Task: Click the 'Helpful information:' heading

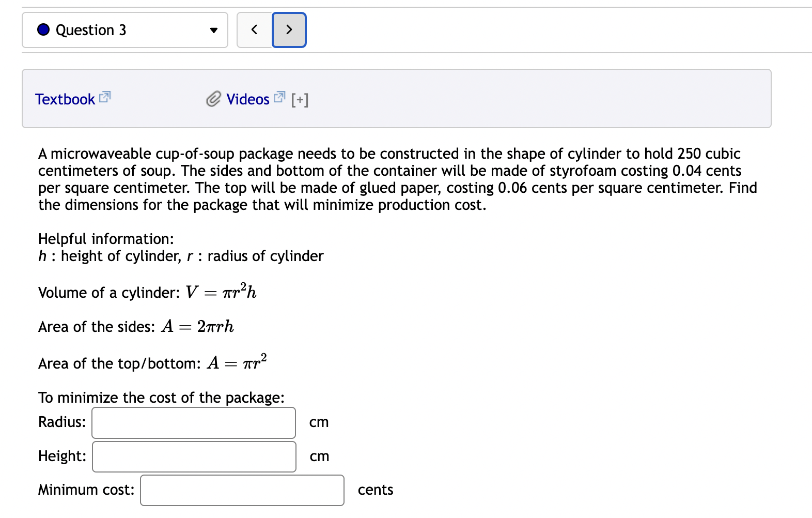Action: point(106,239)
